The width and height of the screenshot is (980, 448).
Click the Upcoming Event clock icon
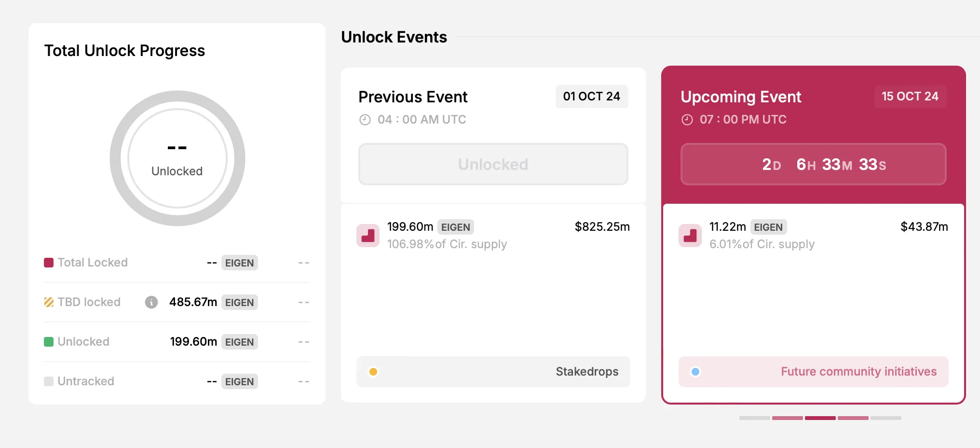687,120
